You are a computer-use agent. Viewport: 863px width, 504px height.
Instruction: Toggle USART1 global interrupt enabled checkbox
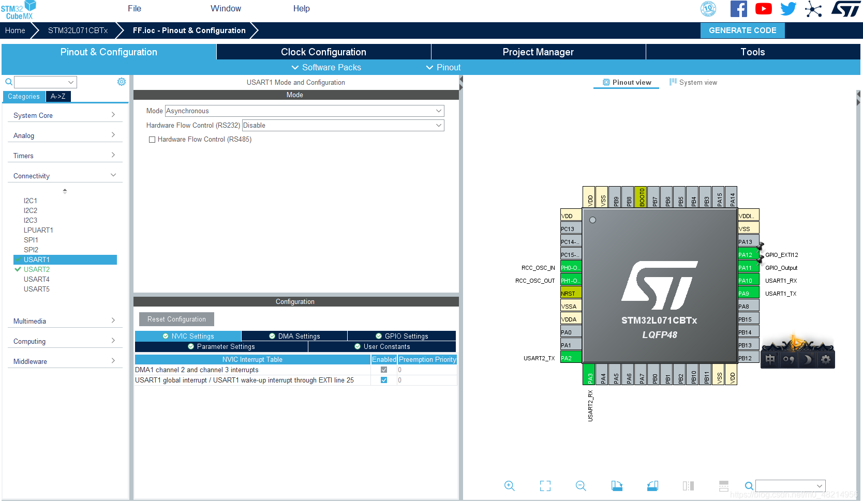pyautogui.click(x=384, y=380)
